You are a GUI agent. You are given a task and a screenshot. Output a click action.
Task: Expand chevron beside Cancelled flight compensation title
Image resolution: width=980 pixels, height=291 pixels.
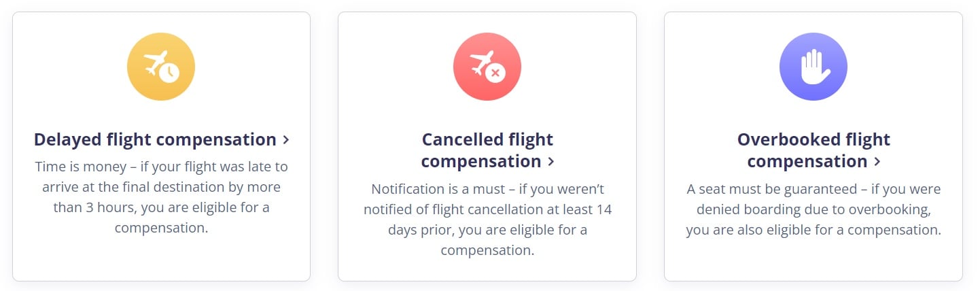pyautogui.click(x=550, y=162)
